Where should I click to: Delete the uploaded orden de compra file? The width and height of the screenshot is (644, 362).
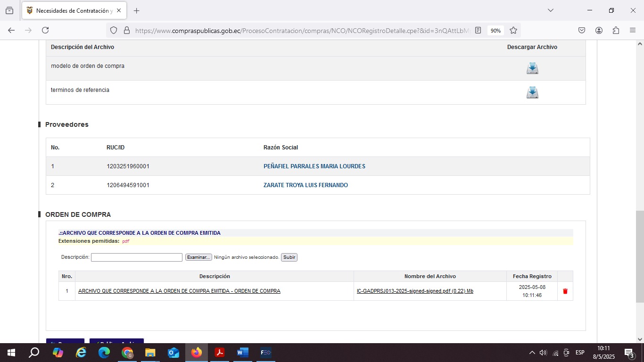565,291
